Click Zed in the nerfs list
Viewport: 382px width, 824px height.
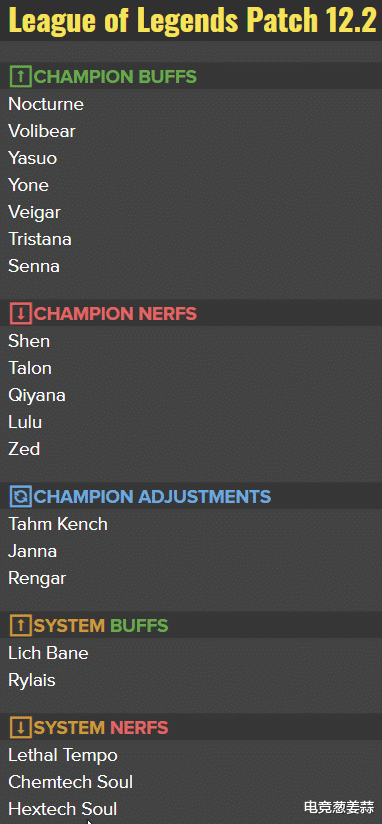pos(24,449)
